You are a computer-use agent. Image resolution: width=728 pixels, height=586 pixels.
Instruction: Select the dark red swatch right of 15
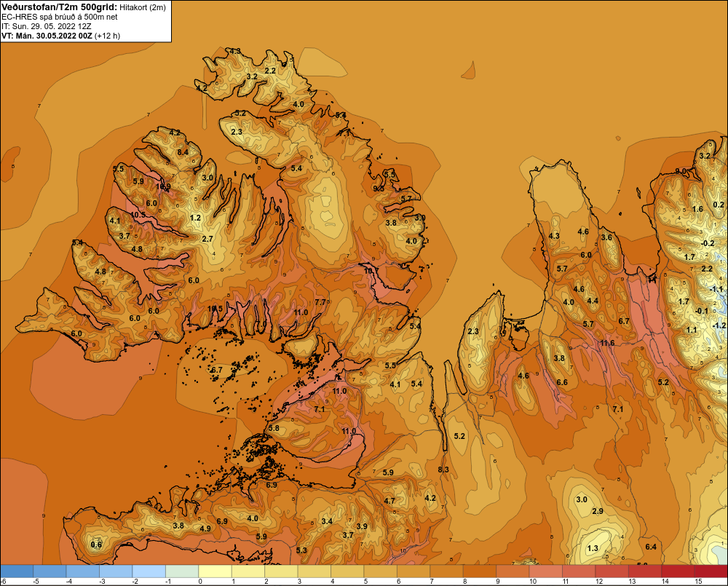pyautogui.click(x=711, y=571)
